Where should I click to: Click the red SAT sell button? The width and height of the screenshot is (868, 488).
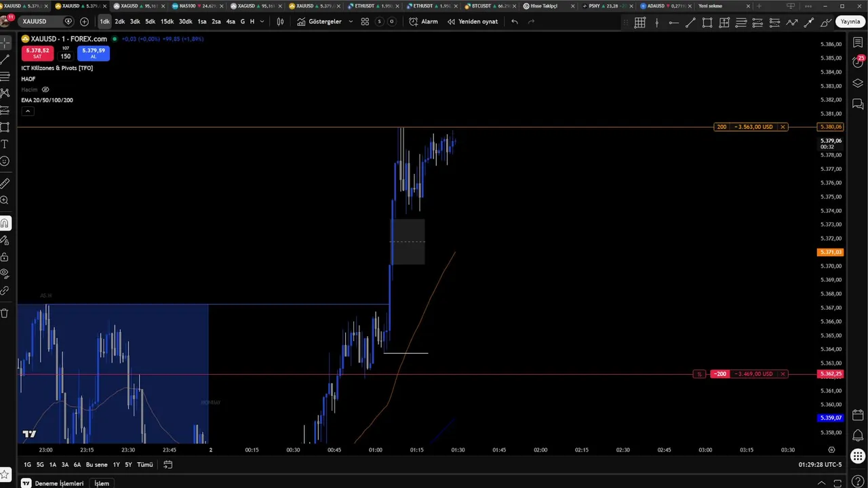37,53
